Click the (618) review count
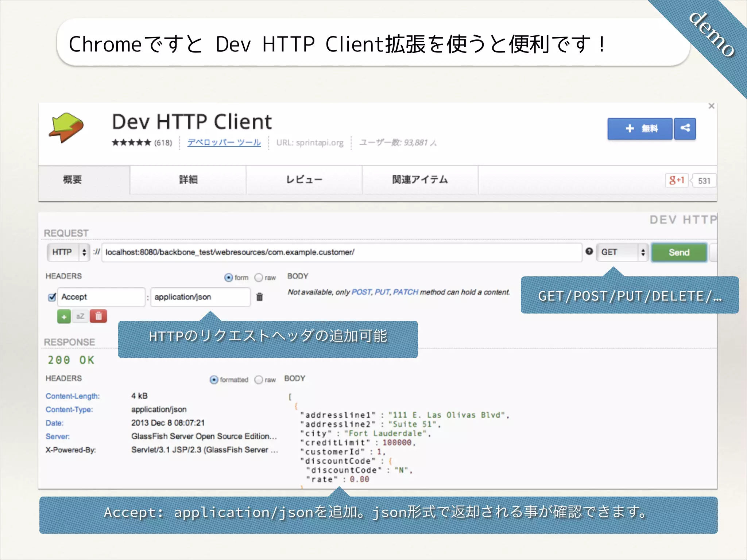Image resolution: width=747 pixels, height=560 pixels. point(163,143)
